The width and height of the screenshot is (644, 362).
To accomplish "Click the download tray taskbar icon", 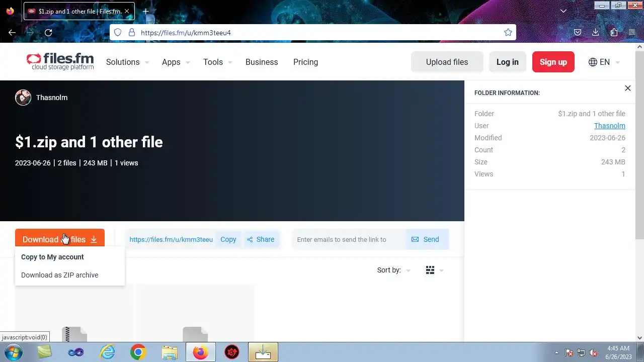I will click(263, 352).
